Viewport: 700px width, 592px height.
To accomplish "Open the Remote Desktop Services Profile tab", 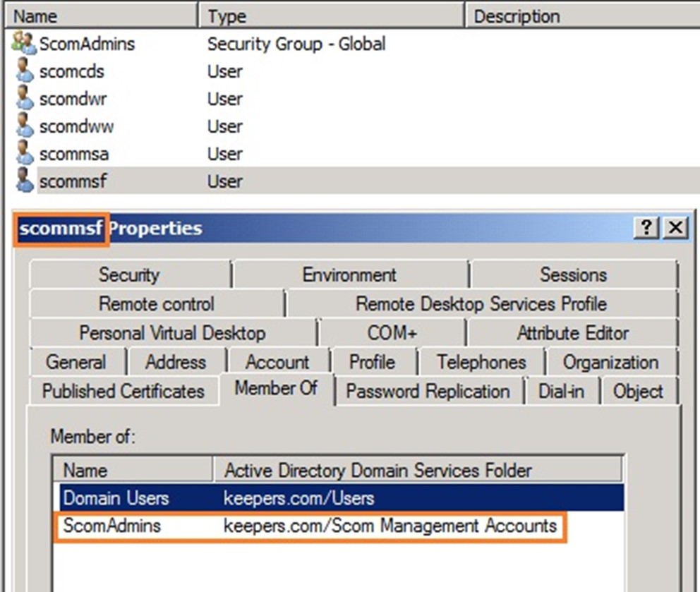I will [x=481, y=304].
